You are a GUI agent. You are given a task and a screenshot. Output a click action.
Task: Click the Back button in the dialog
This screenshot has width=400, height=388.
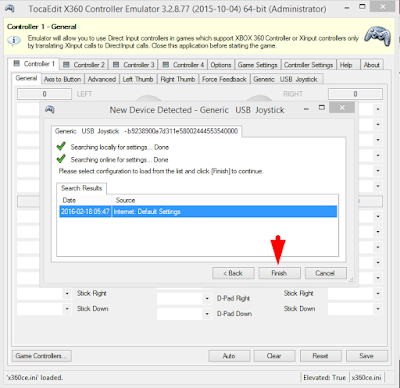(x=233, y=273)
